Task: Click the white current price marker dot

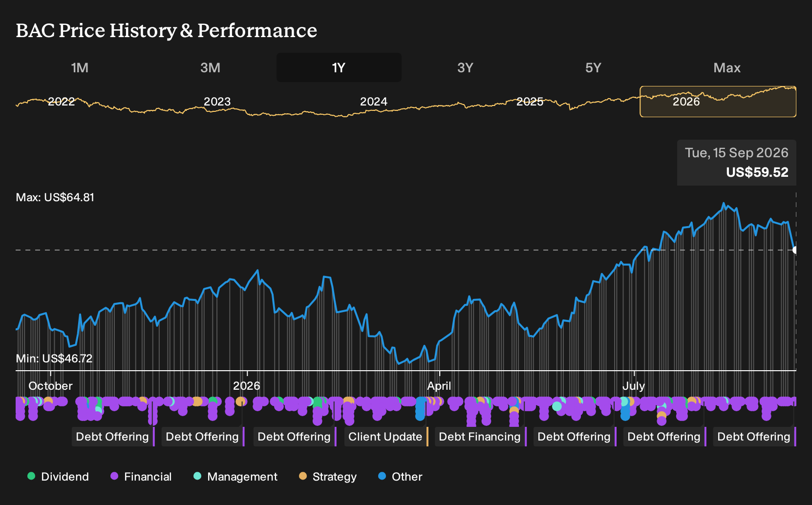Action: click(795, 250)
